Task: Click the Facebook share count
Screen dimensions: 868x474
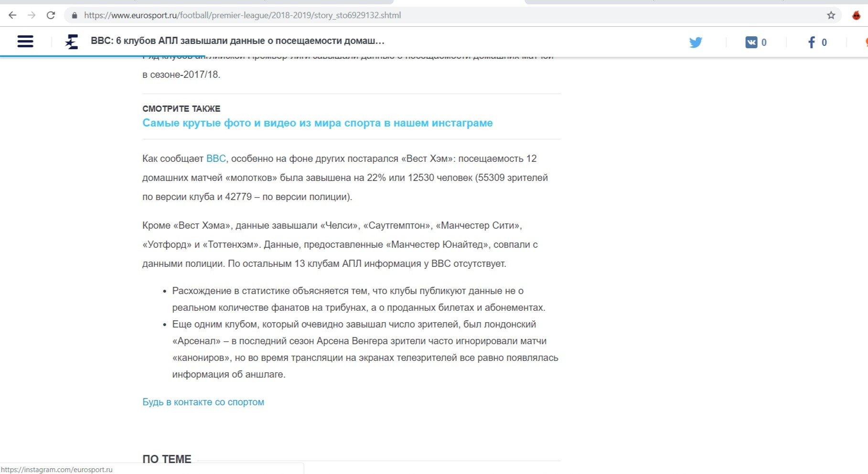Action: [824, 42]
